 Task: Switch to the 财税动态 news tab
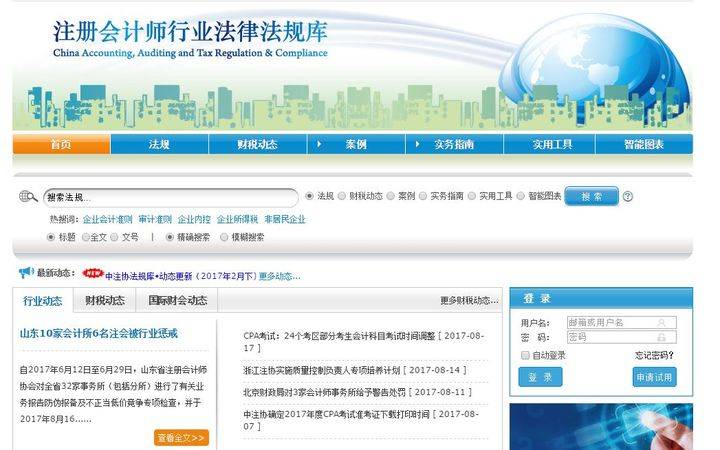pos(105,300)
